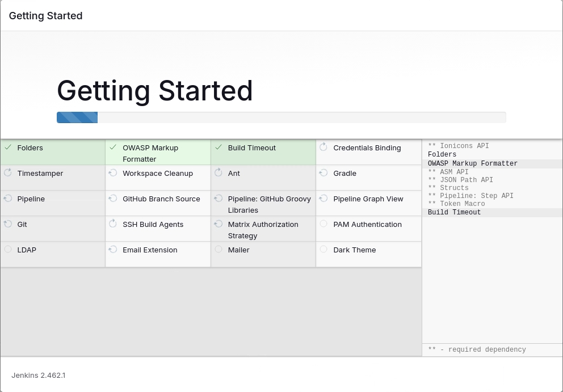Click the Getting Started title bar text
Screen dimensions: 563x392
point(46,16)
